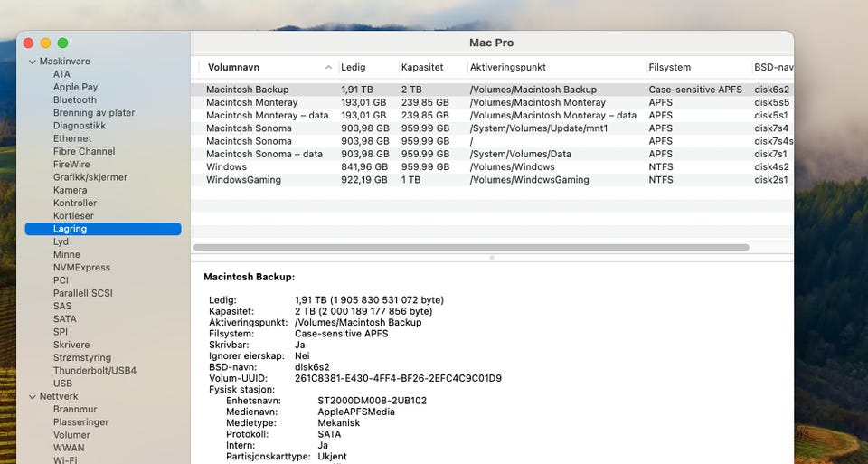Show SATA details
This screenshot has height=464, width=868.
pyautogui.click(x=65, y=319)
